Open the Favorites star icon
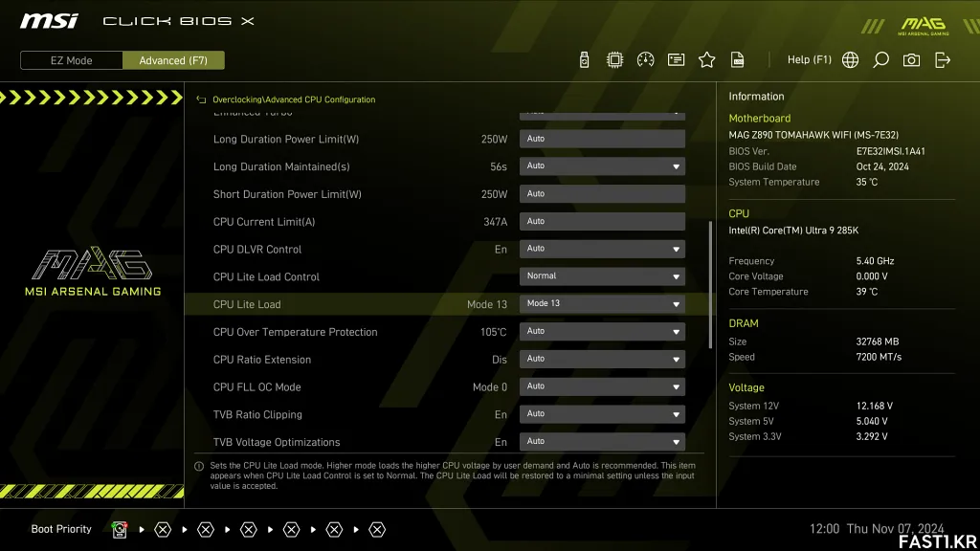 coord(706,60)
